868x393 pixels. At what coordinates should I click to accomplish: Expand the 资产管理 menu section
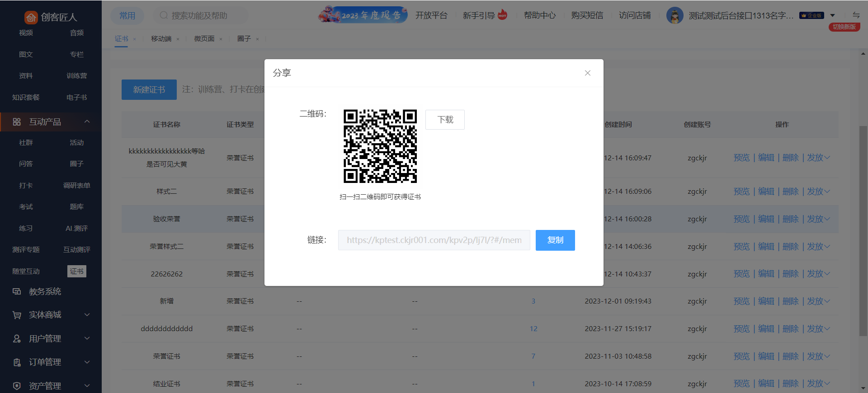click(x=87, y=386)
